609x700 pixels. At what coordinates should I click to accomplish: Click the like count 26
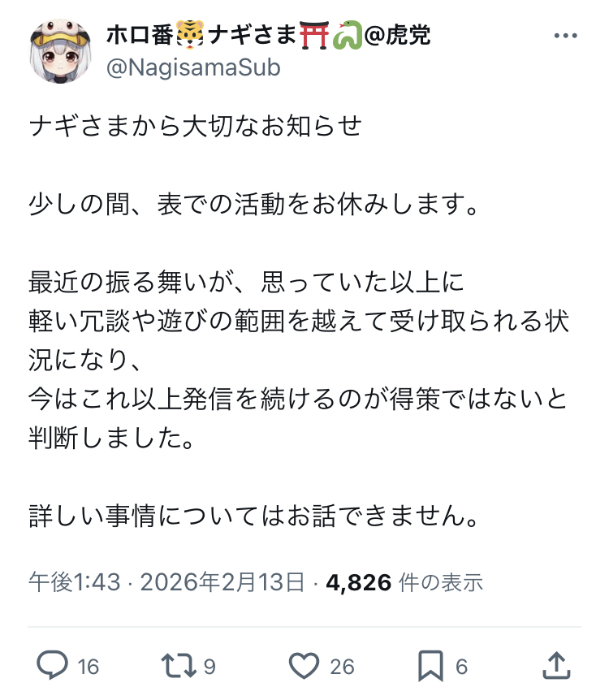pos(343,667)
